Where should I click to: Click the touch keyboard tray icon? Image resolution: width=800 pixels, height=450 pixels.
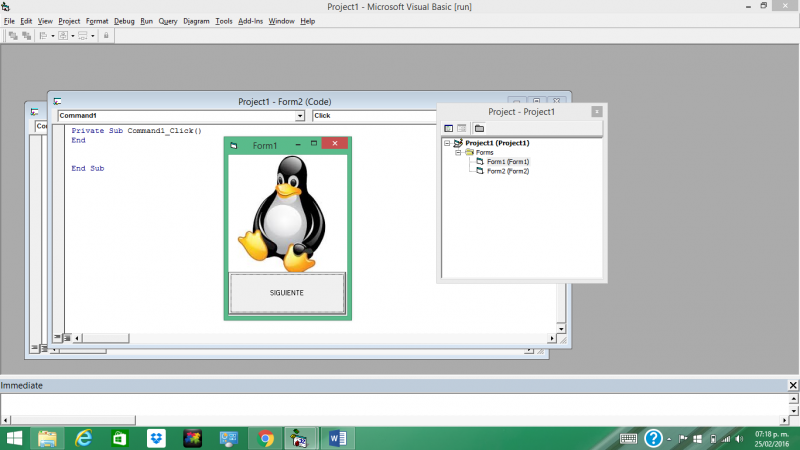pyautogui.click(x=629, y=439)
